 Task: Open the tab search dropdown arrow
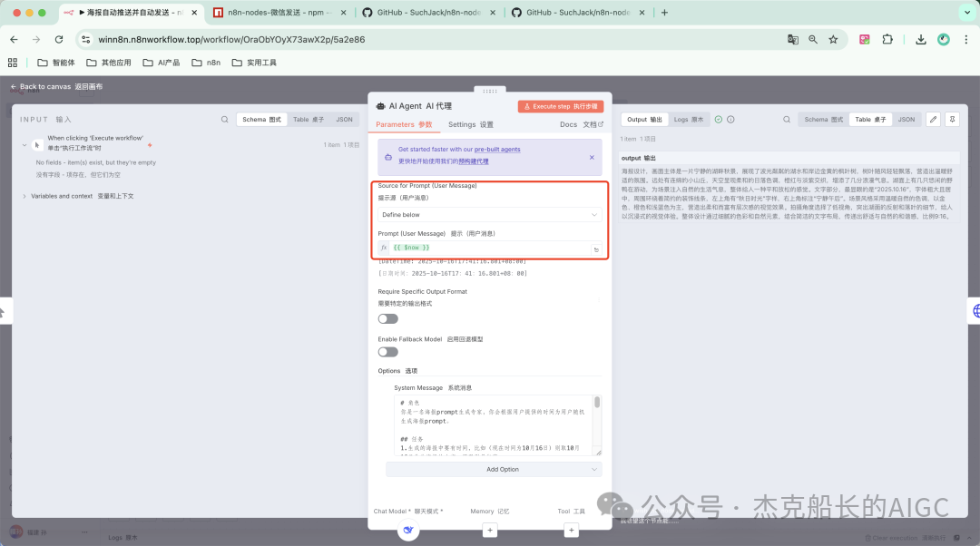point(967,13)
